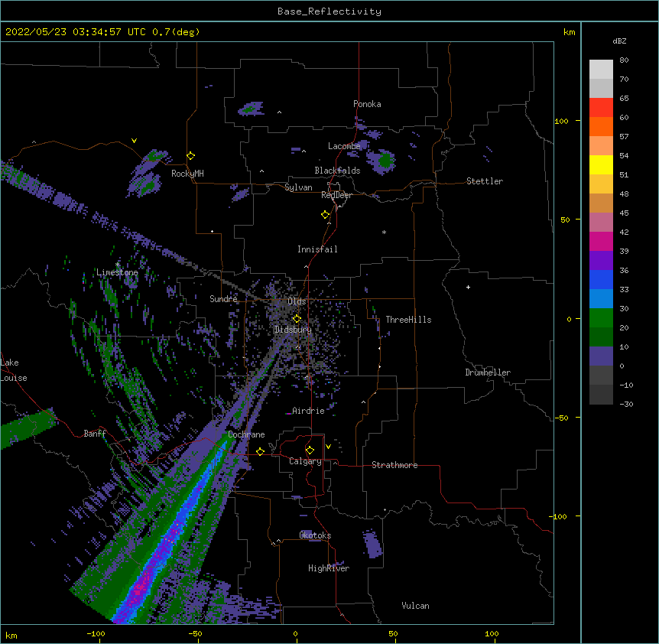
Task: Pick the orange 57-60 dBZ legend swatch
Action: [x=601, y=126]
